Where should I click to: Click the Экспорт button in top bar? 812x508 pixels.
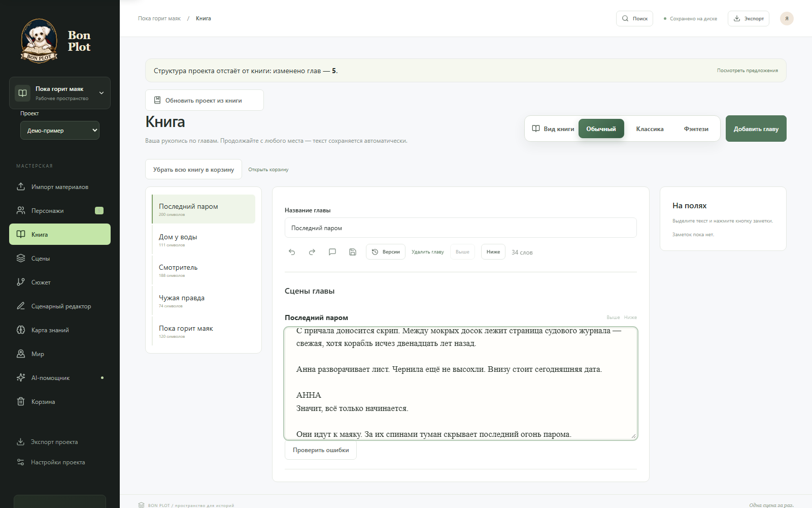coord(749,18)
